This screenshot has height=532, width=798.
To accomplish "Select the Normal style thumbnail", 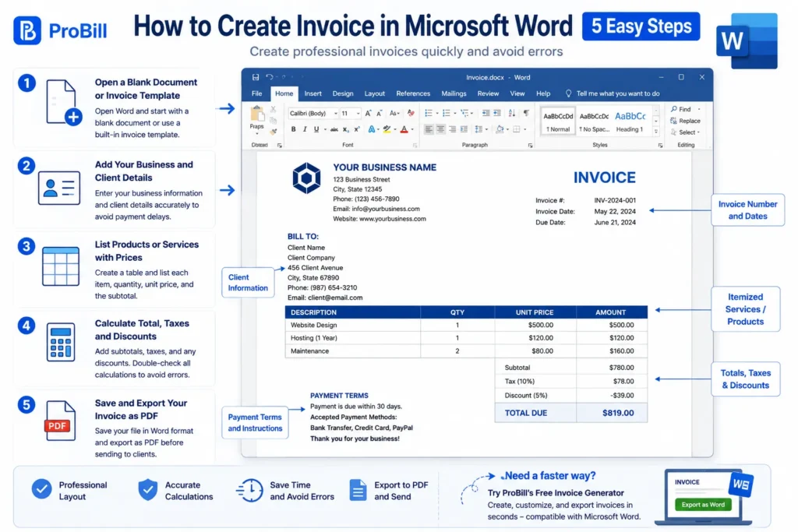I will pyautogui.click(x=558, y=122).
